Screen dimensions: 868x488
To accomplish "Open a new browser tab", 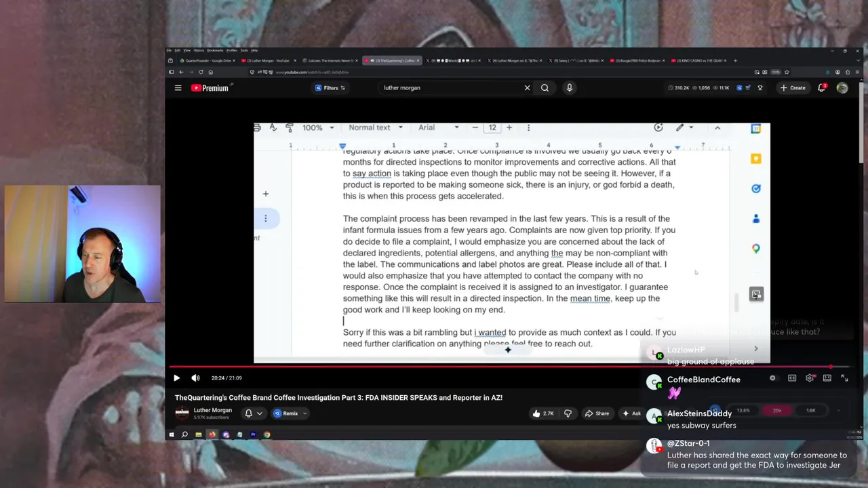I will click(735, 60).
